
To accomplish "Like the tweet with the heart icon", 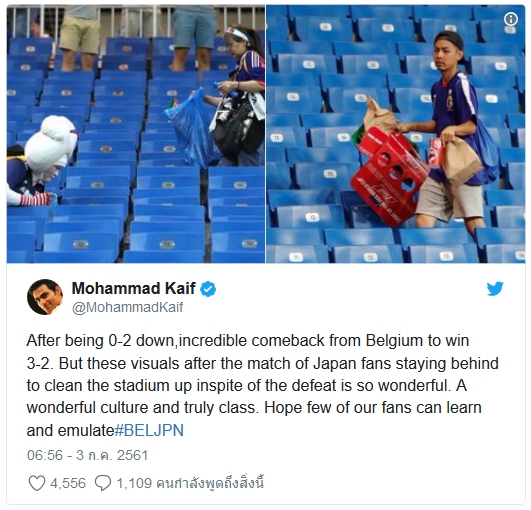I will point(37,483).
